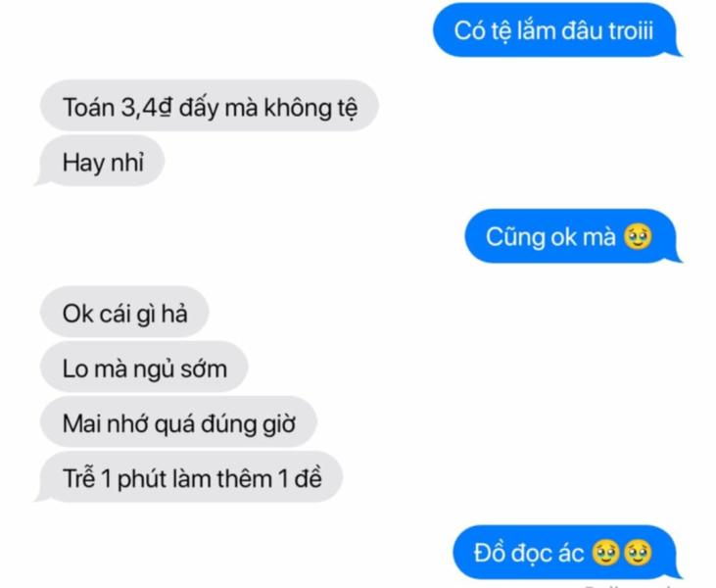Select the 'Có tệ lắm đâu troiii' message bubble
Screen dimensions: 716x588
[557, 30]
